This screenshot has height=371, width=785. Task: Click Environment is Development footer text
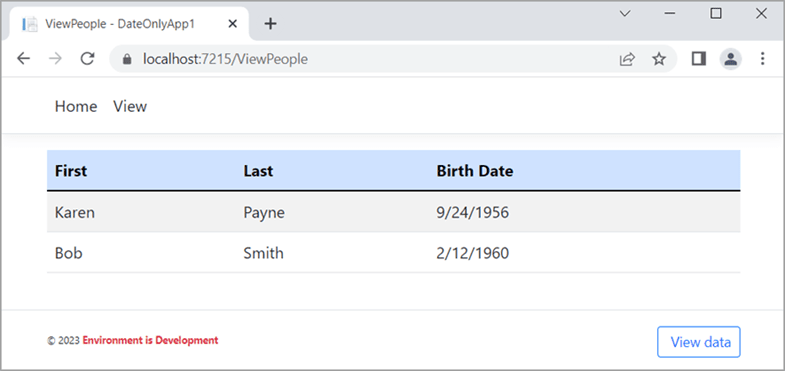(x=150, y=340)
